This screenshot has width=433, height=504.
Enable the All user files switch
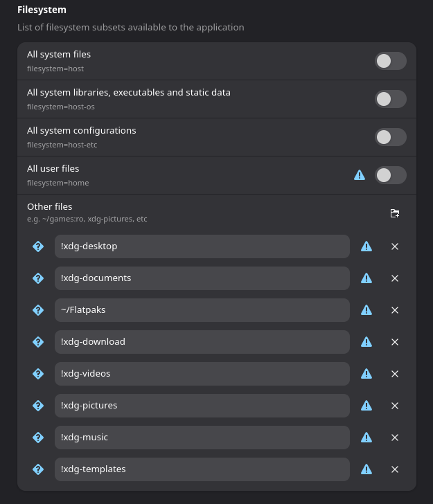point(391,175)
